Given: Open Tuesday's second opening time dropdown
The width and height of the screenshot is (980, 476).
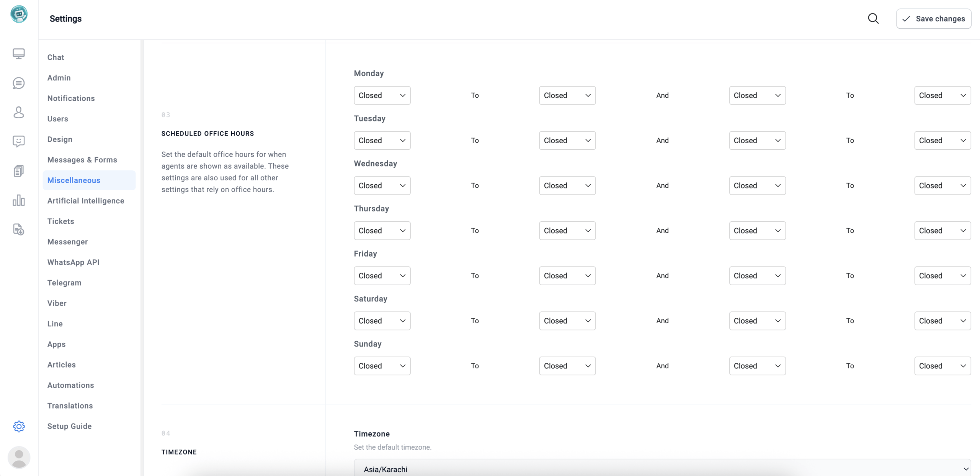Looking at the screenshot, I should (x=757, y=141).
